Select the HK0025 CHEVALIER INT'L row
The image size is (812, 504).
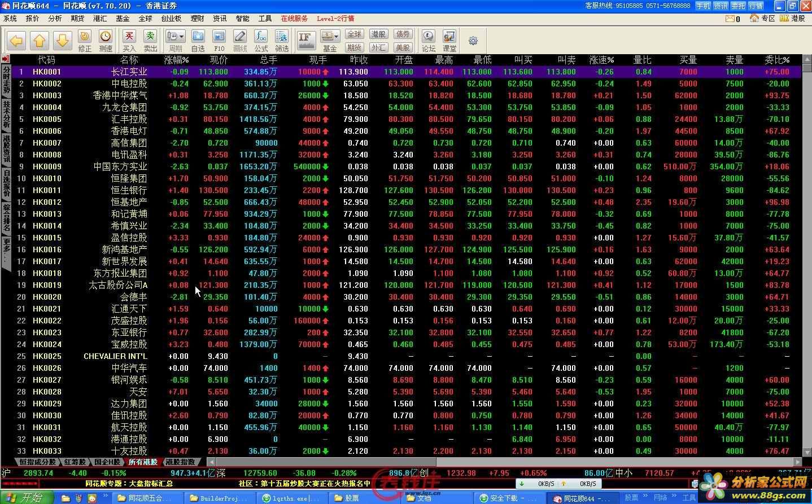tap(406, 356)
